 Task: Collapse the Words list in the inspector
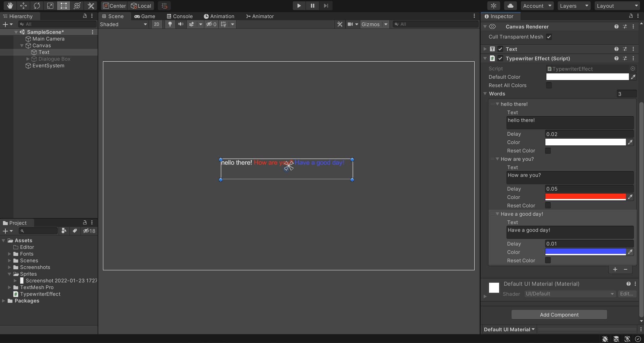point(485,94)
